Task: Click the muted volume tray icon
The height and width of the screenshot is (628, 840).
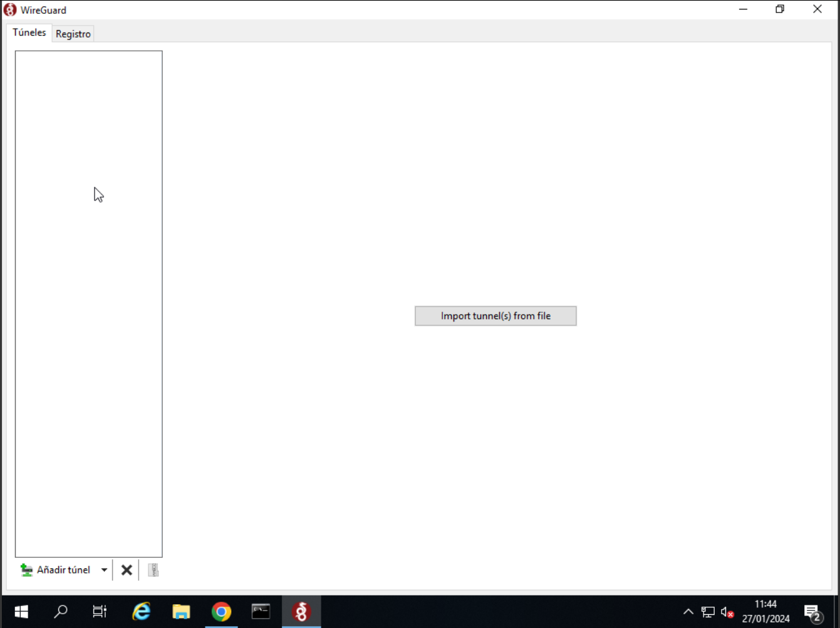Action: point(727,612)
